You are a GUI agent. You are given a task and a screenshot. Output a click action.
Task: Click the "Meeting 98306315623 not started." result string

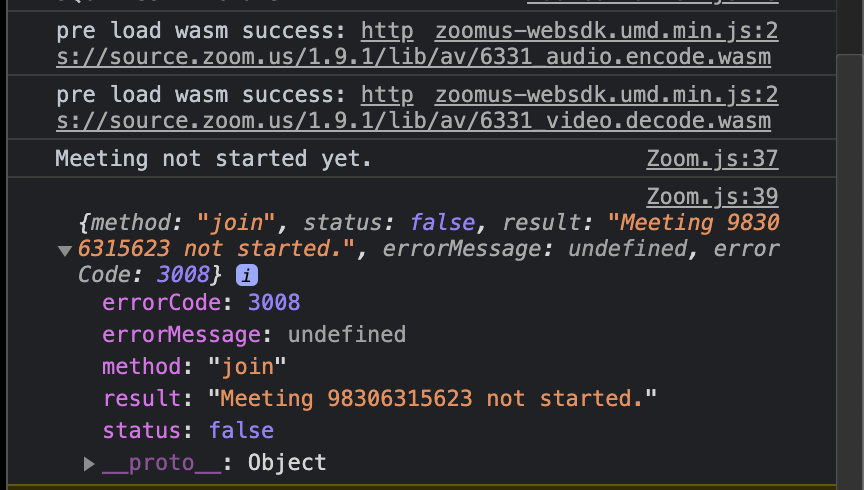coord(433,399)
